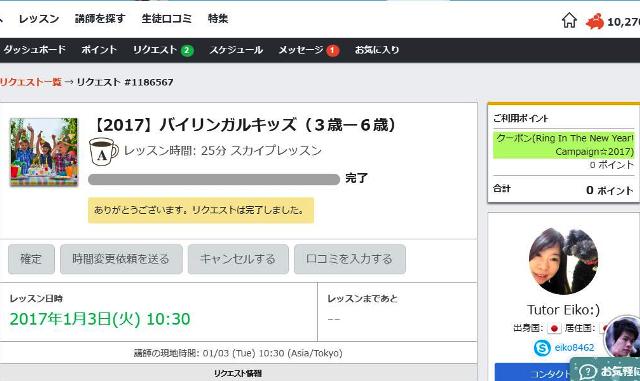Click the ご利用ポイント heading
Viewport: 640px width, 381px height.
[x=520, y=118]
